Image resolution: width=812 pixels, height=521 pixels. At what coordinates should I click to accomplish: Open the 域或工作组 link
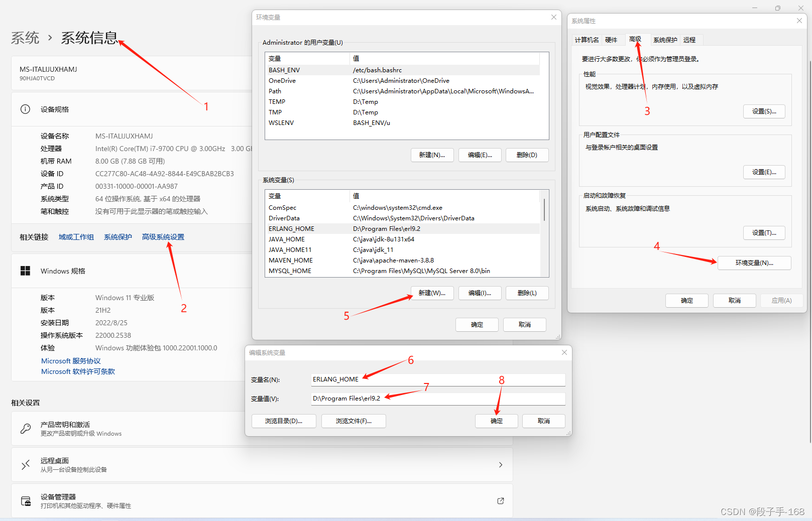coord(76,237)
